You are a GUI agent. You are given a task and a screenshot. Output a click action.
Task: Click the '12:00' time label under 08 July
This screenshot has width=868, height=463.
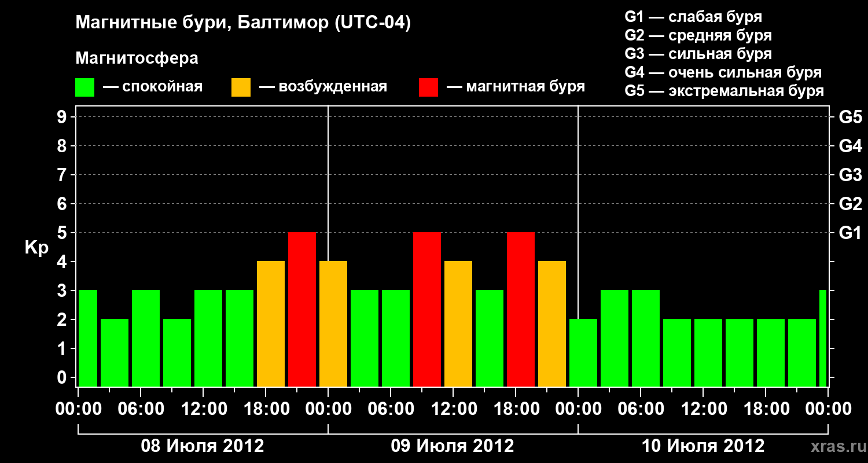coord(203,409)
